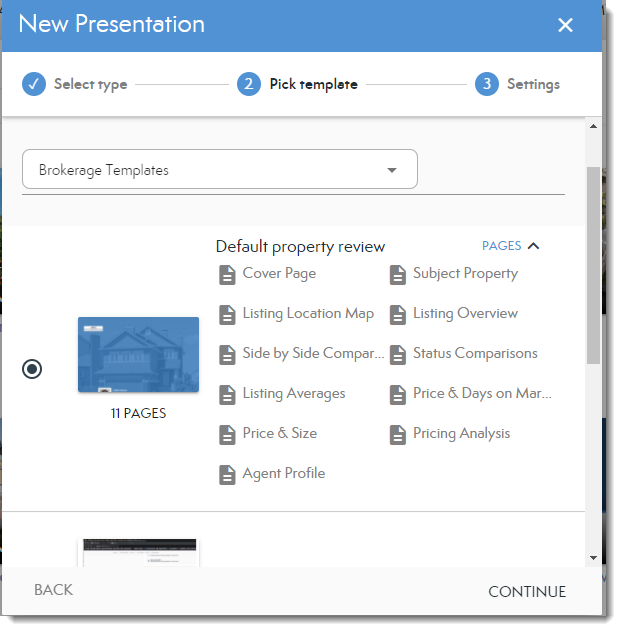Click the Cover Page document icon
Screen dimensions: 621x631
tap(227, 274)
